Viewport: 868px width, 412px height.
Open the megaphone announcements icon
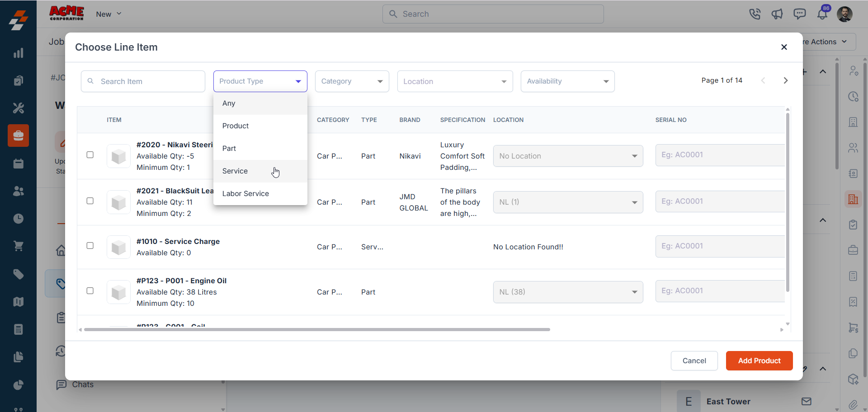tap(777, 14)
